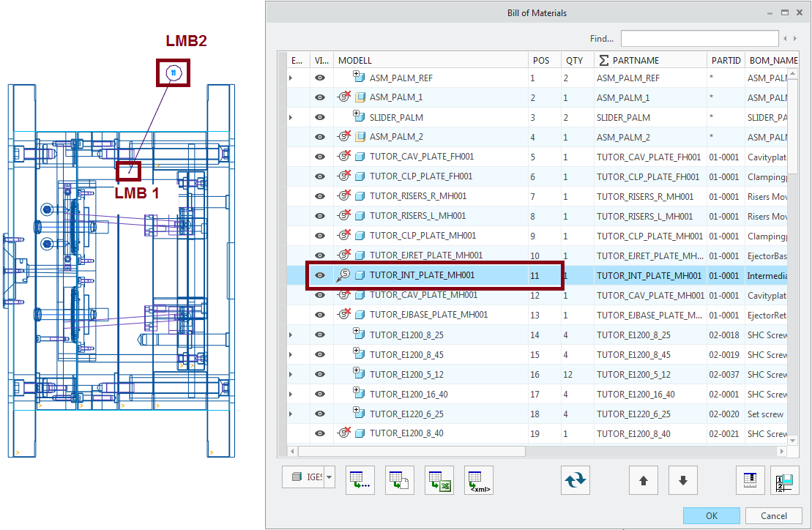Click the table column settings icon
The height and width of the screenshot is (530, 812).
[x=750, y=480]
